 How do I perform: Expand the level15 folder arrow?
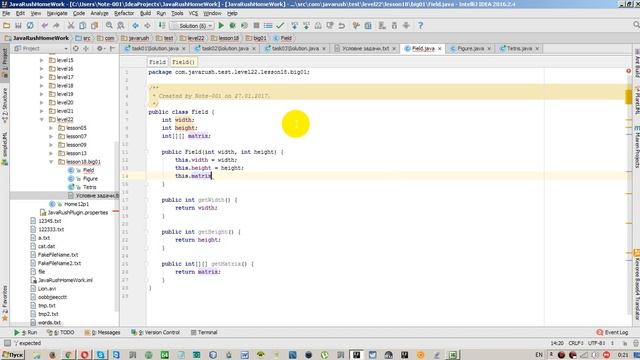[42, 60]
